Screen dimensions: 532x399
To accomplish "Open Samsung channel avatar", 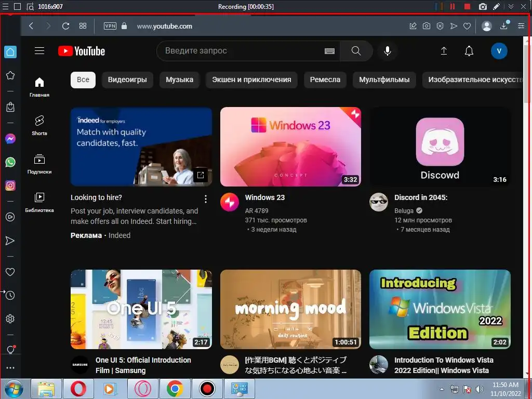I will 80,365.
